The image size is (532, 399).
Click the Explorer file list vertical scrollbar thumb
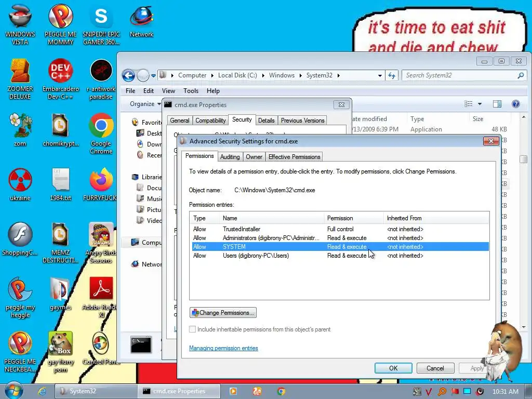[523, 159]
